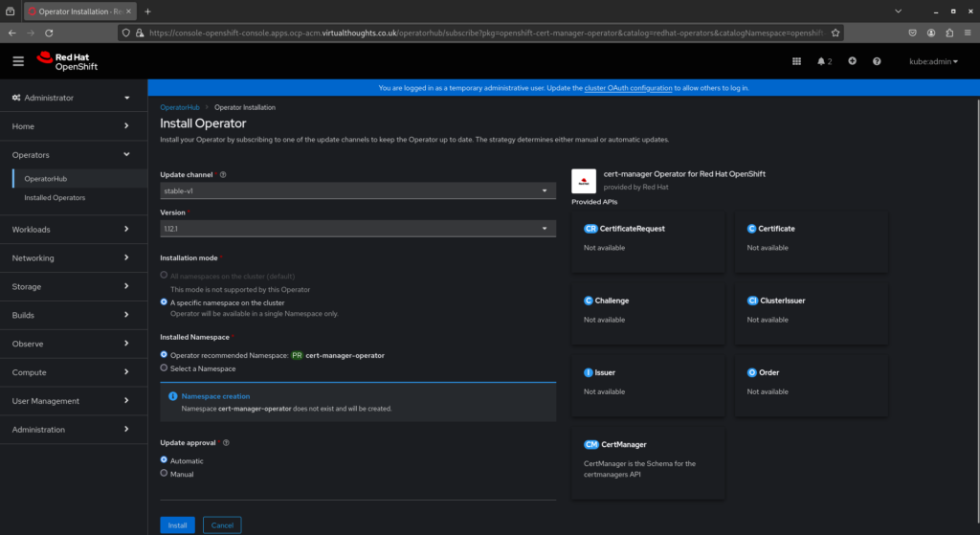The width and height of the screenshot is (980, 535).
Task: Open the hamburger navigation menu
Action: pyautogui.click(x=18, y=61)
